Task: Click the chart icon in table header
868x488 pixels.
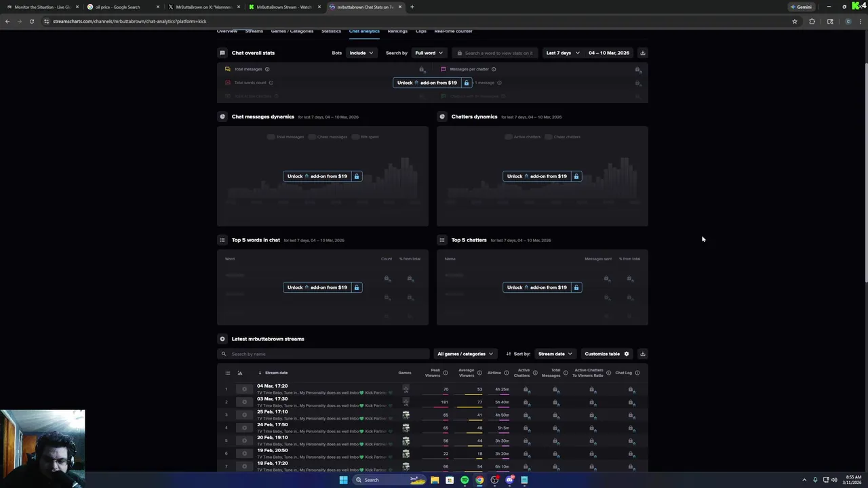Action: (239, 373)
